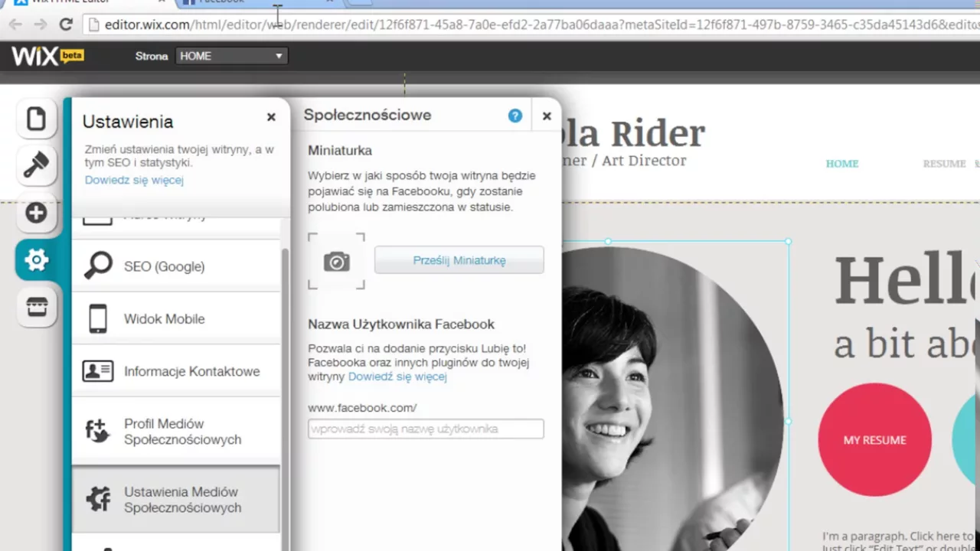The height and width of the screenshot is (551, 980).
Task: Open Widok Mobile settings
Action: 176,318
